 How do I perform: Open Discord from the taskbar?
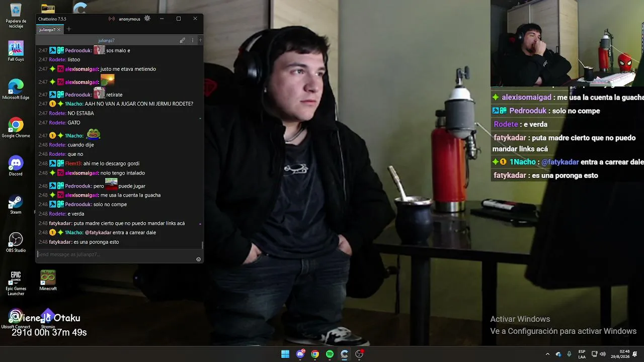[300, 354]
